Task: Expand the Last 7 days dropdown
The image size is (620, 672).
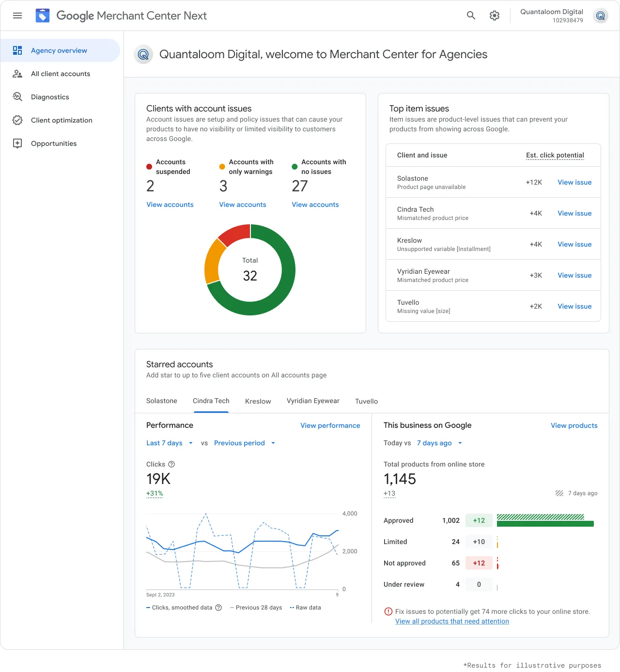Action: coord(170,443)
